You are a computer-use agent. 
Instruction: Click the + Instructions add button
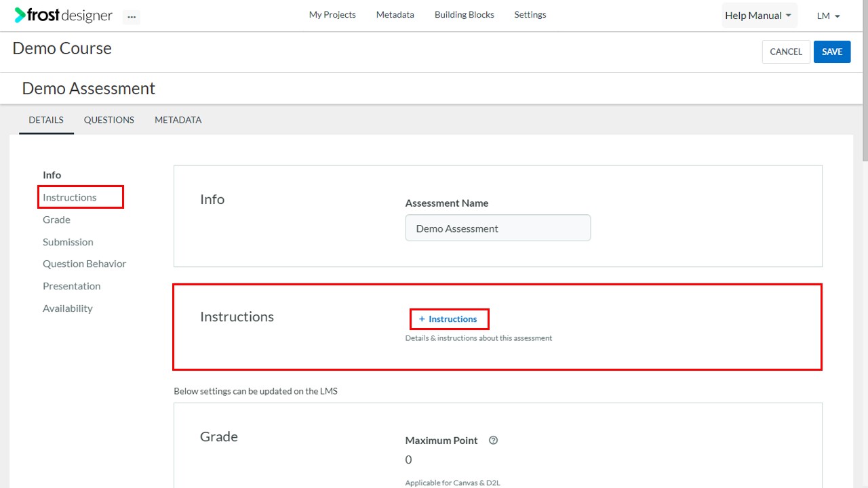[x=448, y=319]
